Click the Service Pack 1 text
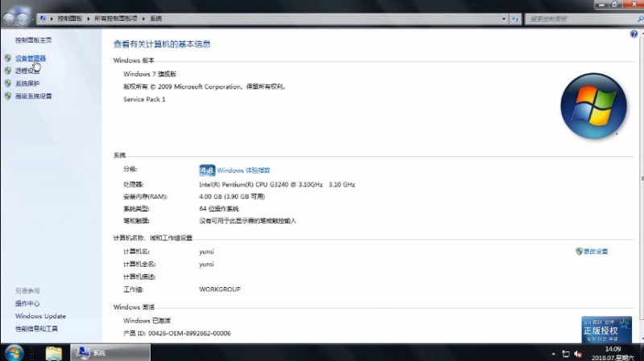The width and height of the screenshot is (644, 361). (x=144, y=99)
